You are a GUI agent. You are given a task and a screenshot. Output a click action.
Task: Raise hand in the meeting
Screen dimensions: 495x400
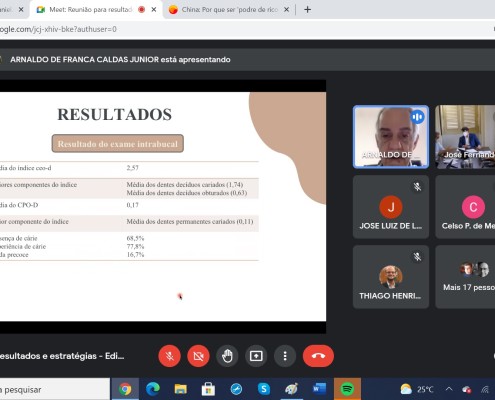click(227, 356)
